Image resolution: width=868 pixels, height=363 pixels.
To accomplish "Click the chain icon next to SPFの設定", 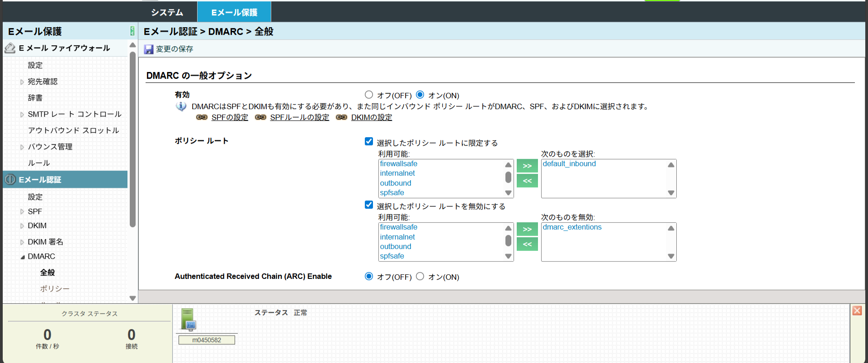I will coord(202,118).
